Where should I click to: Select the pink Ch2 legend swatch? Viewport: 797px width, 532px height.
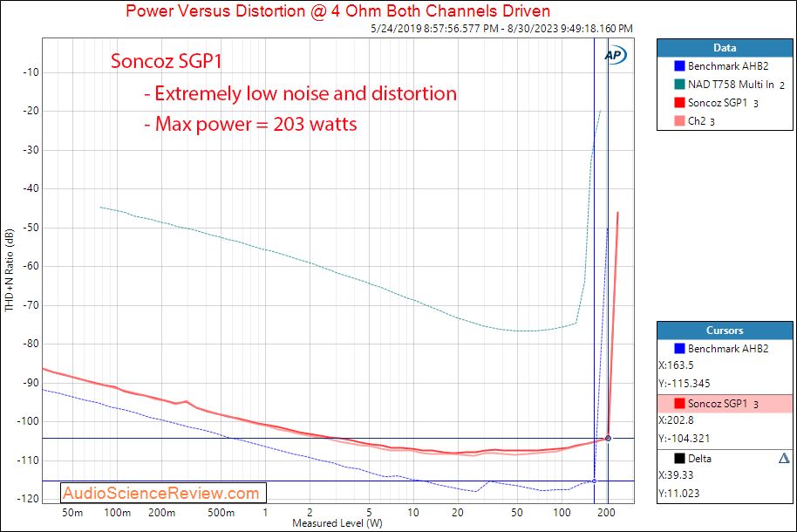pos(679,121)
